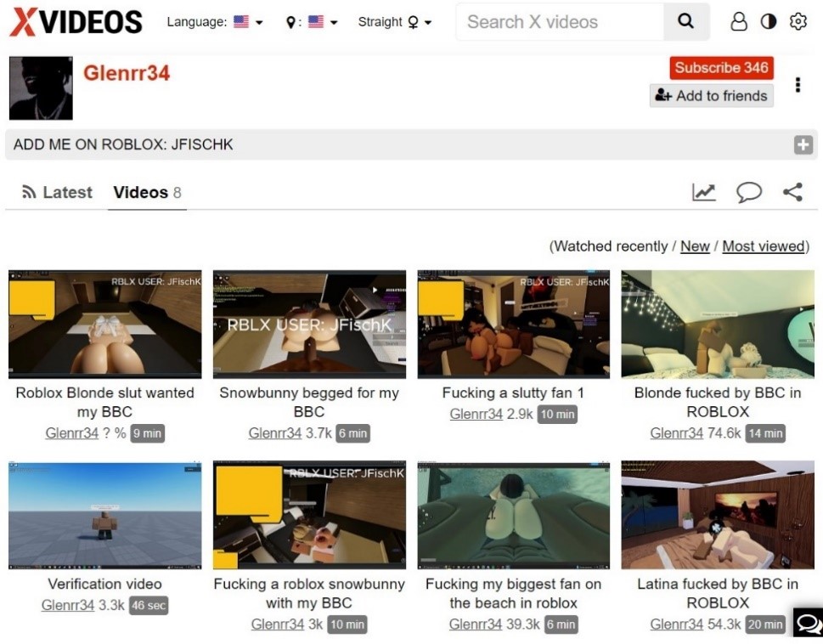Open the thumbnail of the 3k views video
This screenshot has height=644, width=823.
click(x=309, y=515)
